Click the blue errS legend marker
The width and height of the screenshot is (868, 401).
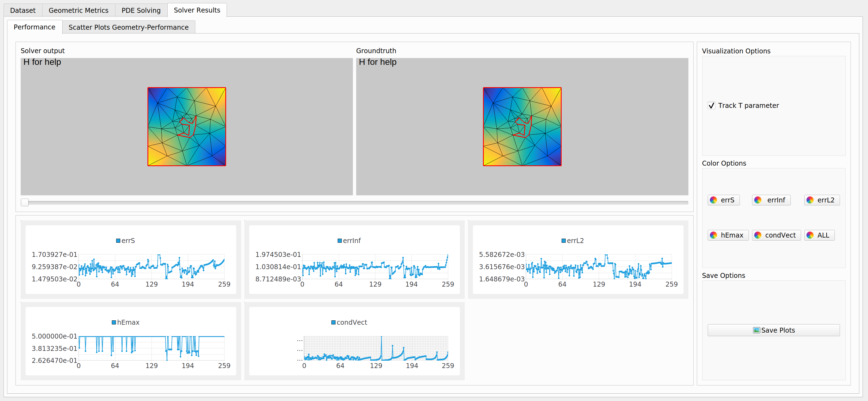point(118,241)
